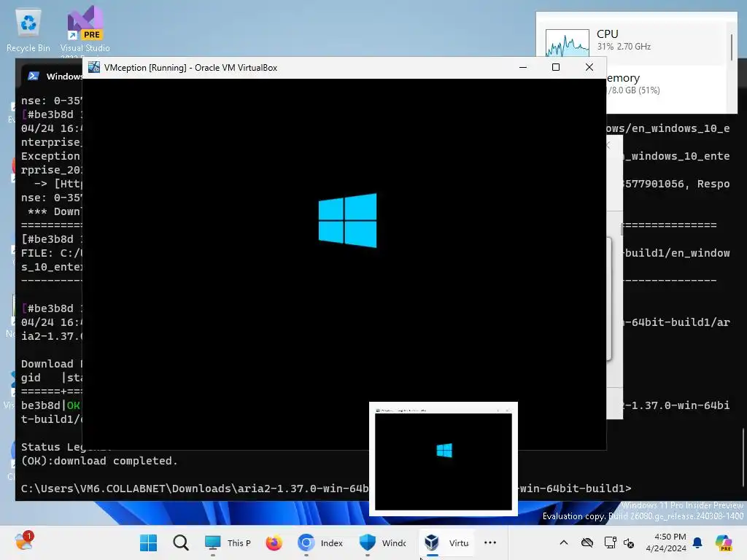Click the VirtualBox taskbar preview thumbnail
The width and height of the screenshot is (747, 560).
(444, 459)
